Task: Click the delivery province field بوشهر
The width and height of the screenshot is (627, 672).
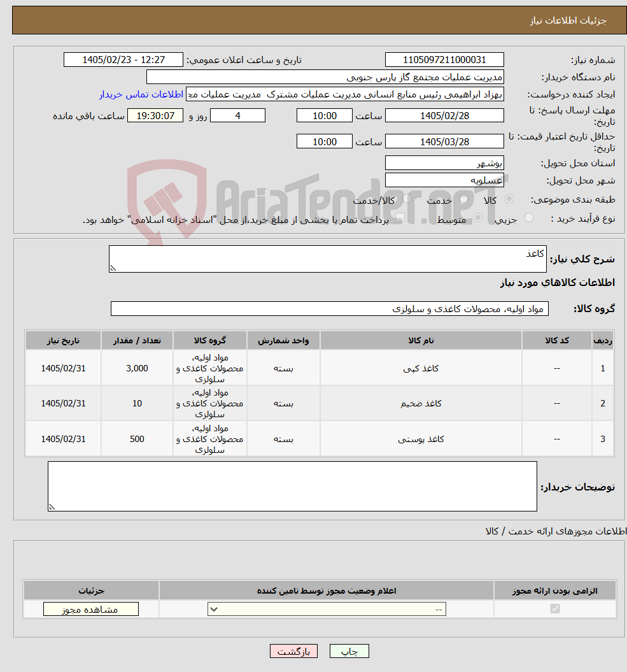Action: 444,163
